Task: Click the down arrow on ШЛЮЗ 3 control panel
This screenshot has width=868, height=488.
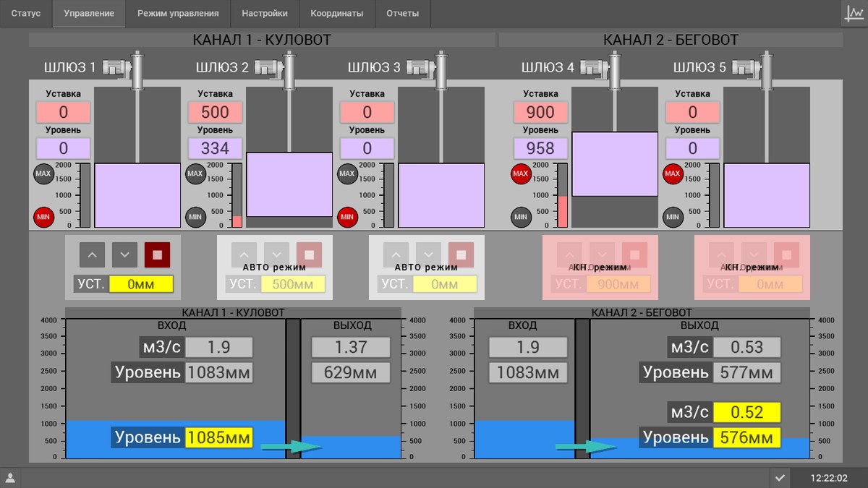Action: pyautogui.click(x=428, y=254)
